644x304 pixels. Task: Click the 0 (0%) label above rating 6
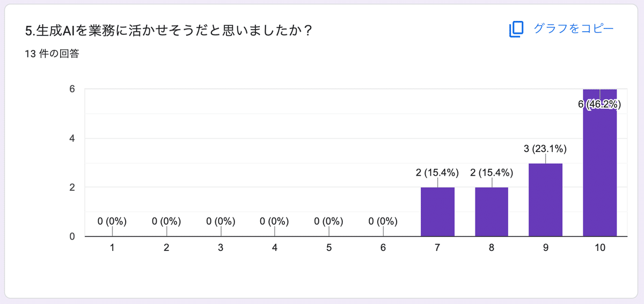(383, 221)
